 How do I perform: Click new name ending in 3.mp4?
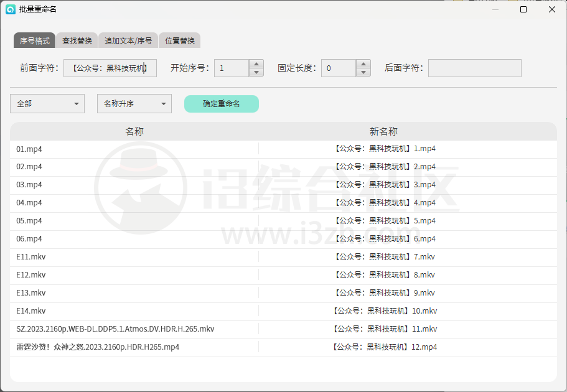(384, 185)
